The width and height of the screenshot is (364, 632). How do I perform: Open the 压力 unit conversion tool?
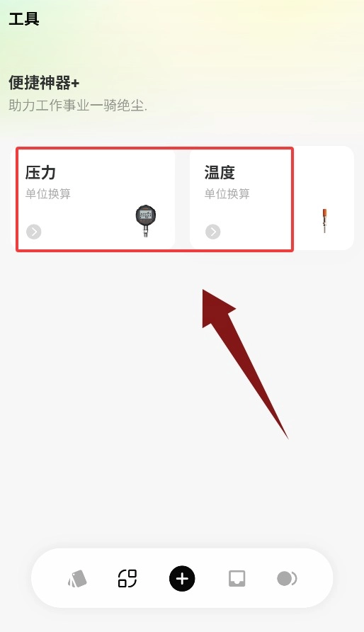pos(93,198)
